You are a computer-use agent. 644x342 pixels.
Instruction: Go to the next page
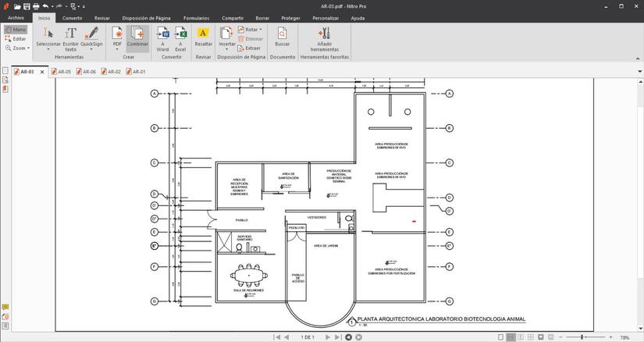click(328, 337)
